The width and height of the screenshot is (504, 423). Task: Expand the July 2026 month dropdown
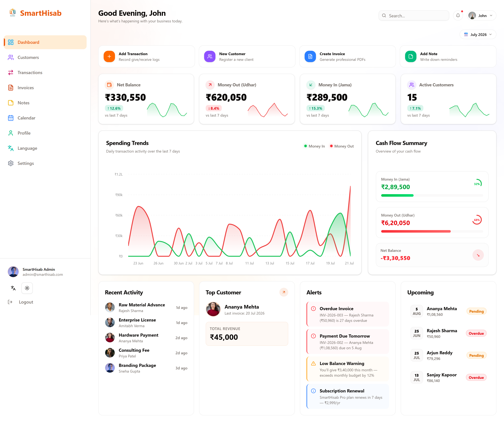[x=478, y=35]
